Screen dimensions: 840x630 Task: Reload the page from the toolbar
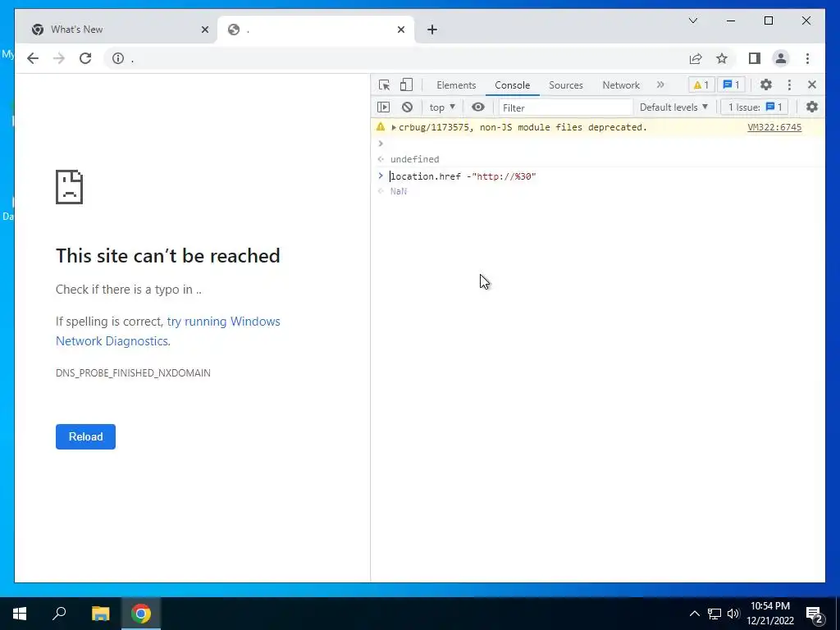85,58
